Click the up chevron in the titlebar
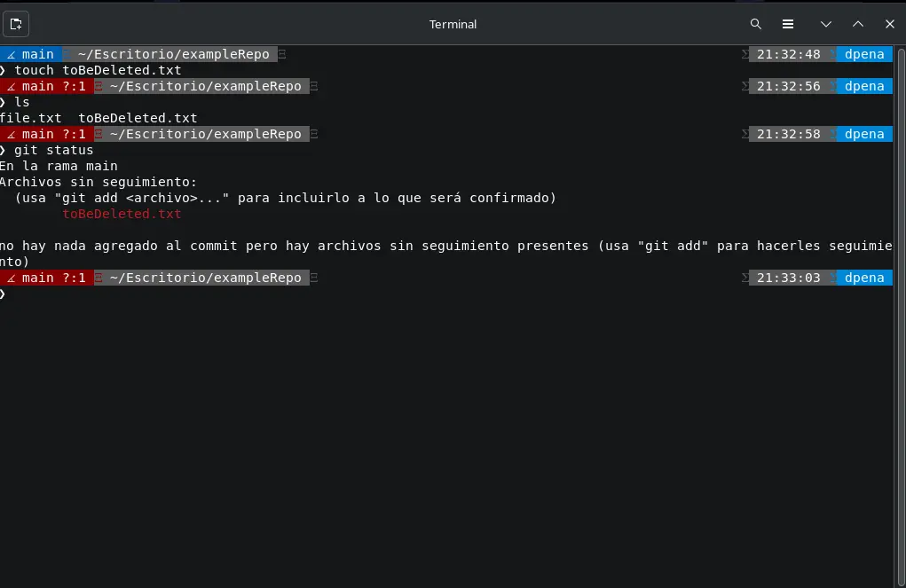Viewport: 906px width, 588px height. (857, 24)
